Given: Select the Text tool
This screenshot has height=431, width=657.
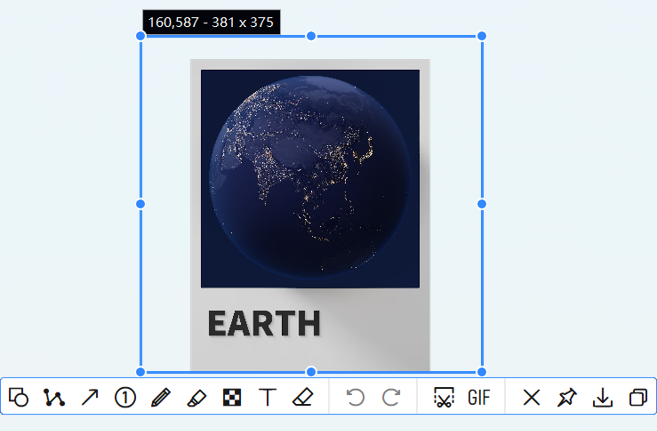Looking at the screenshot, I should pyautogui.click(x=267, y=397).
